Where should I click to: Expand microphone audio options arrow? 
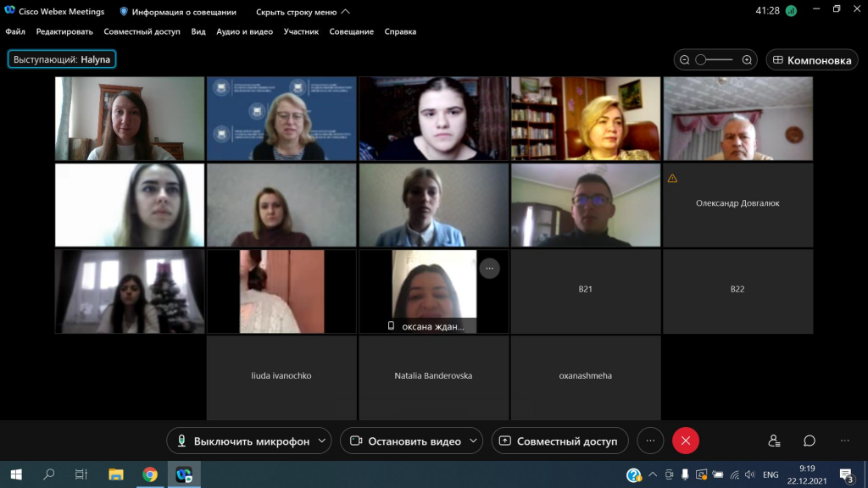click(321, 441)
